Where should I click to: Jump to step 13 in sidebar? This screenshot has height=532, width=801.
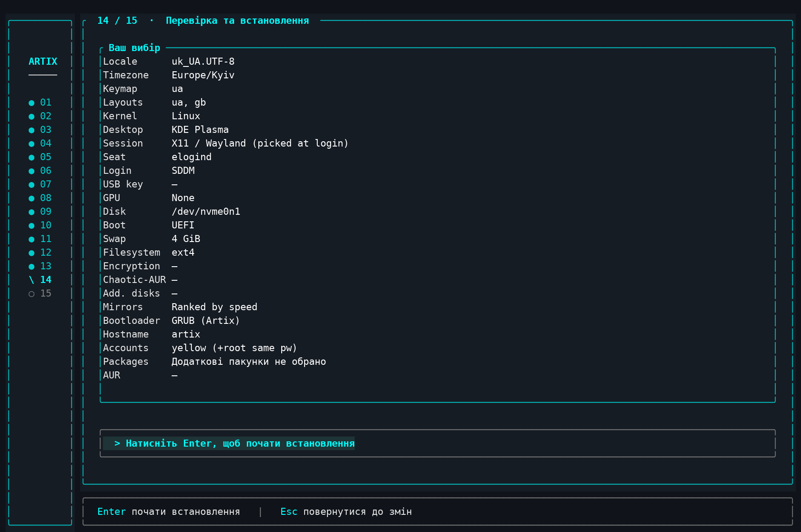(x=40, y=266)
